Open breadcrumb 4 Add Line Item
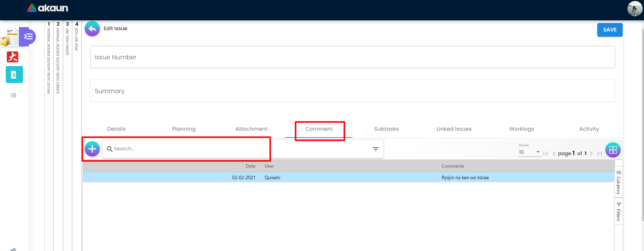This screenshot has width=644, height=251. point(77,37)
